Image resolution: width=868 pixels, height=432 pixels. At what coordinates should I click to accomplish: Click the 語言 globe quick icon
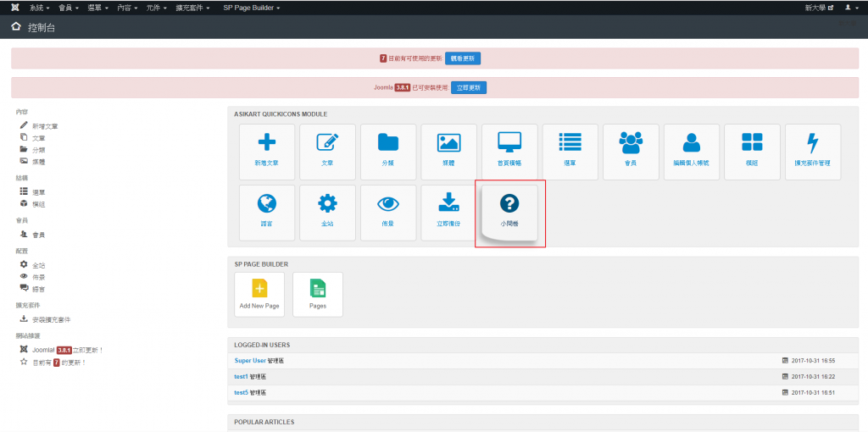pos(266,212)
